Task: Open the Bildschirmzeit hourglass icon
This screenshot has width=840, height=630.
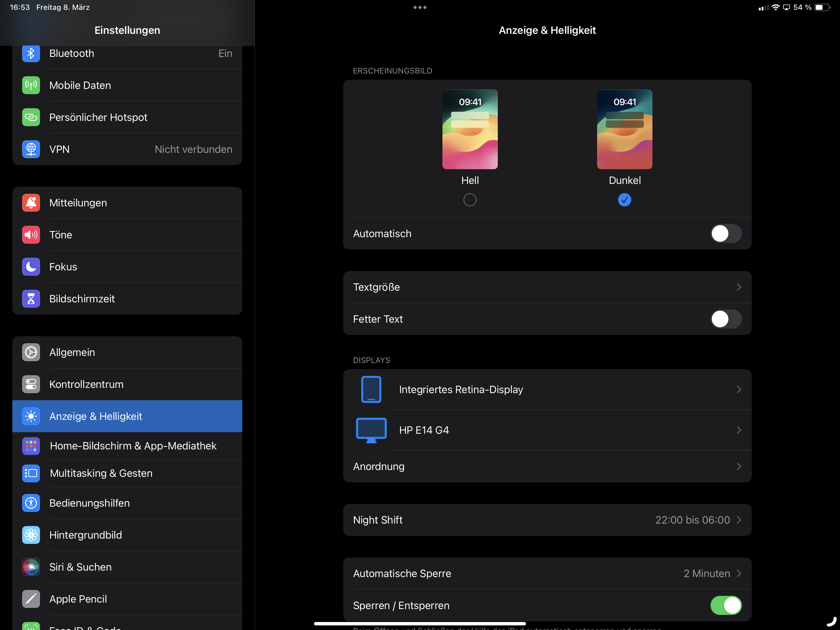Action: [x=31, y=299]
